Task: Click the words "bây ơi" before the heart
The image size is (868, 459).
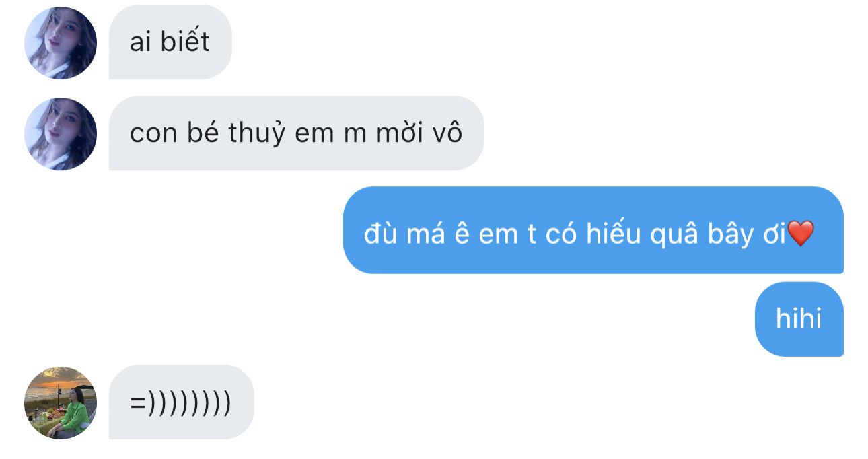Action: coord(747,234)
